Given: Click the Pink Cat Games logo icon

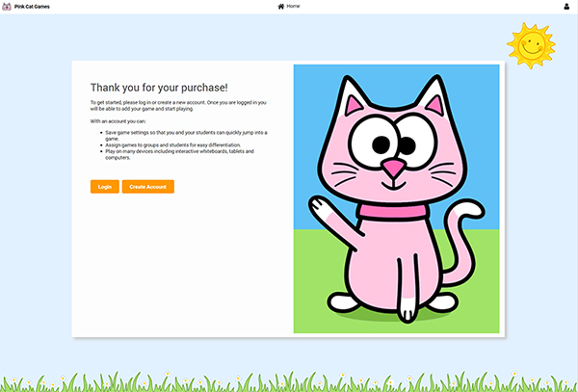Looking at the screenshot, I should tap(7, 6).
